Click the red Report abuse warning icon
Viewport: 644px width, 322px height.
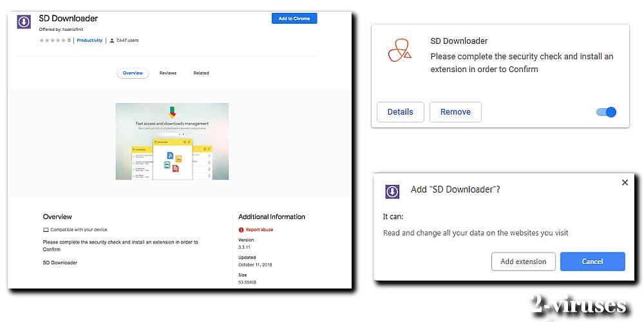click(x=241, y=230)
